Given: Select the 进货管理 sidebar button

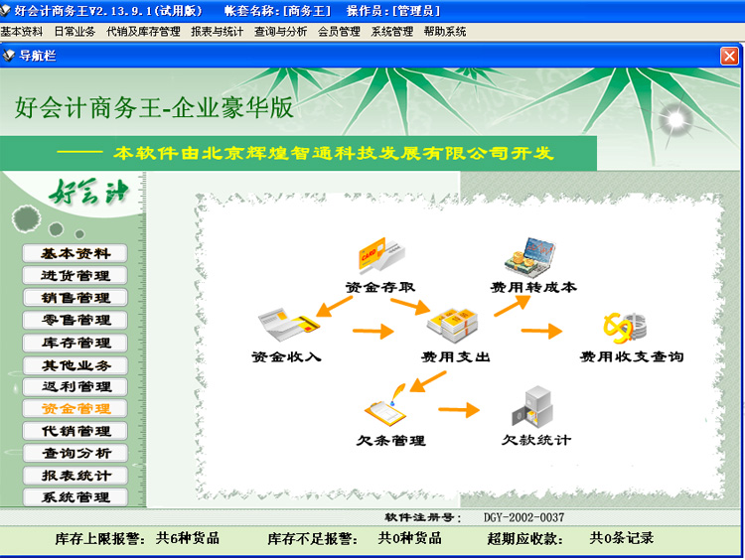Looking at the screenshot, I should click(75, 275).
